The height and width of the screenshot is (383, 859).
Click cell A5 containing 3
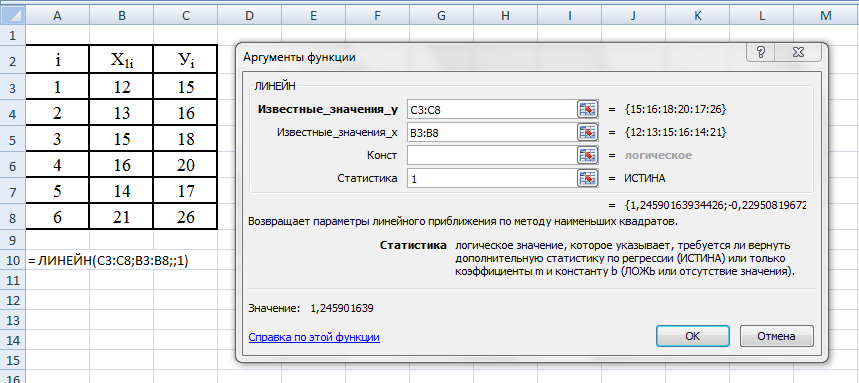click(57, 139)
